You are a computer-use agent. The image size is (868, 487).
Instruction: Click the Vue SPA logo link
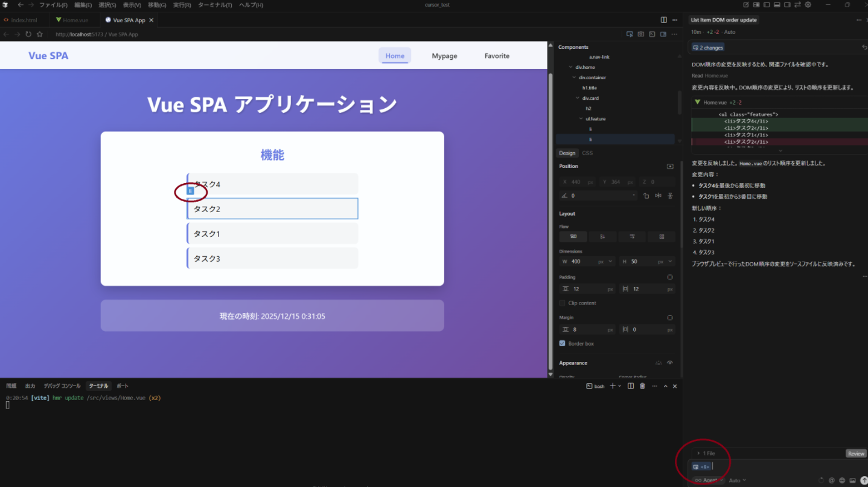coord(48,56)
